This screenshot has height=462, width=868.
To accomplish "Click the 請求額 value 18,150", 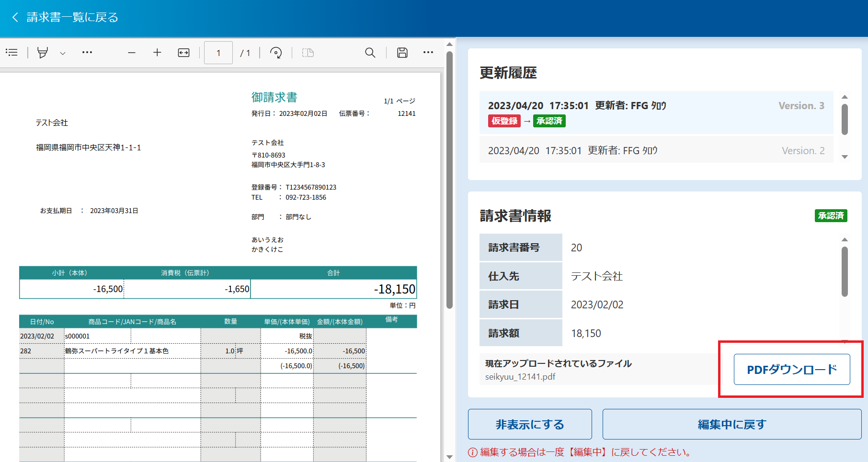I will click(586, 333).
